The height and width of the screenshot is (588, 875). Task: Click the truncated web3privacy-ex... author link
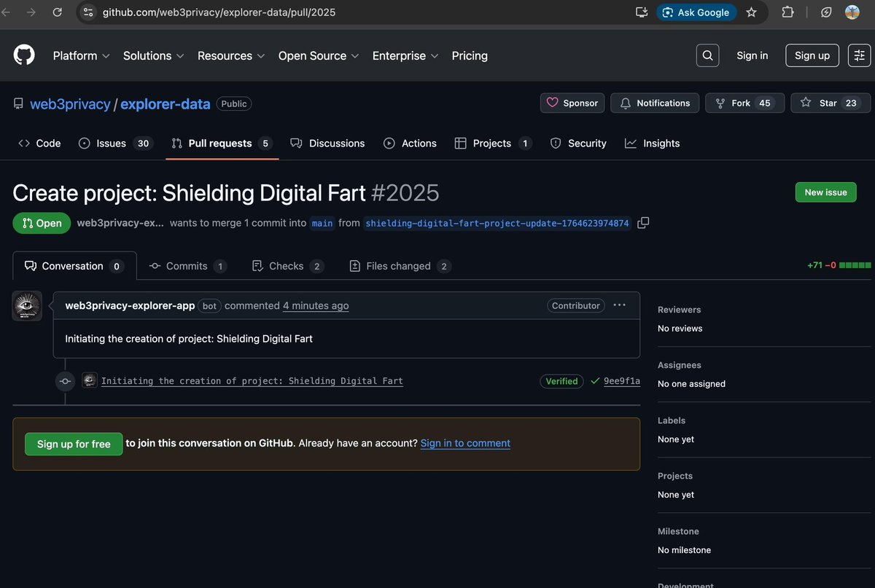pyautogui.click(x=120, y=223)
